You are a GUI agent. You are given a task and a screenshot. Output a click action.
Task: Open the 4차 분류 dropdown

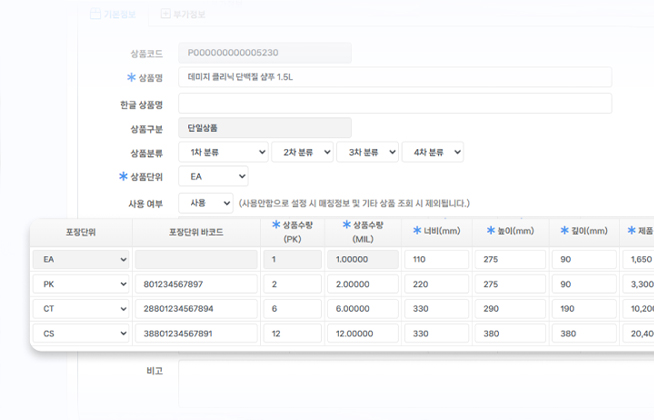433,152
